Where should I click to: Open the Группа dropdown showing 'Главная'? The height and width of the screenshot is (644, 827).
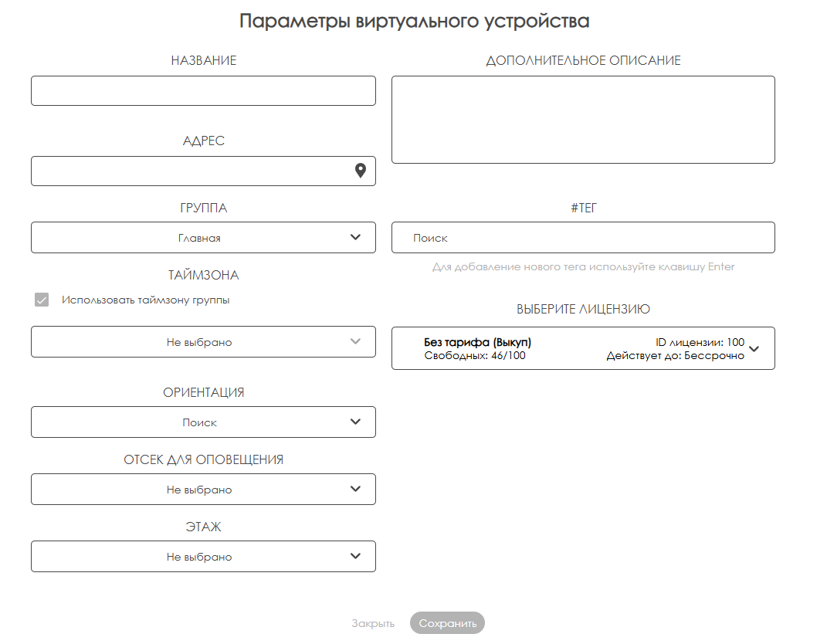click(x=199, y=238)
